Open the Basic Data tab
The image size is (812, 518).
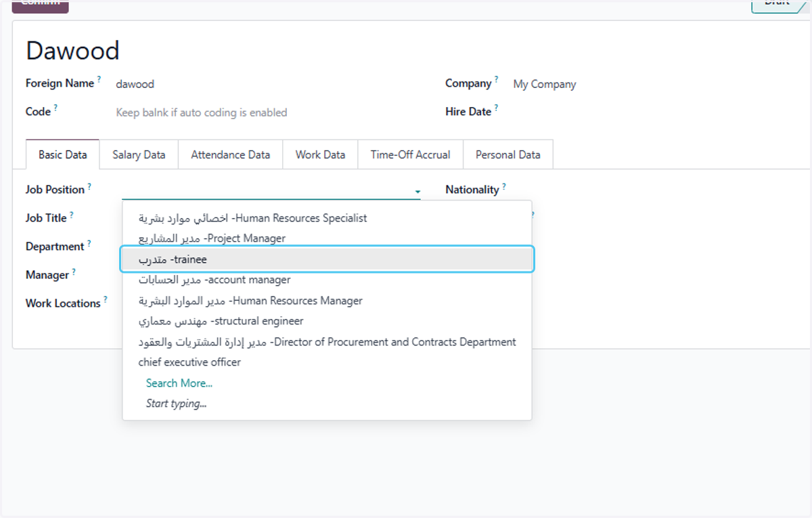click(x=62, y=154)
